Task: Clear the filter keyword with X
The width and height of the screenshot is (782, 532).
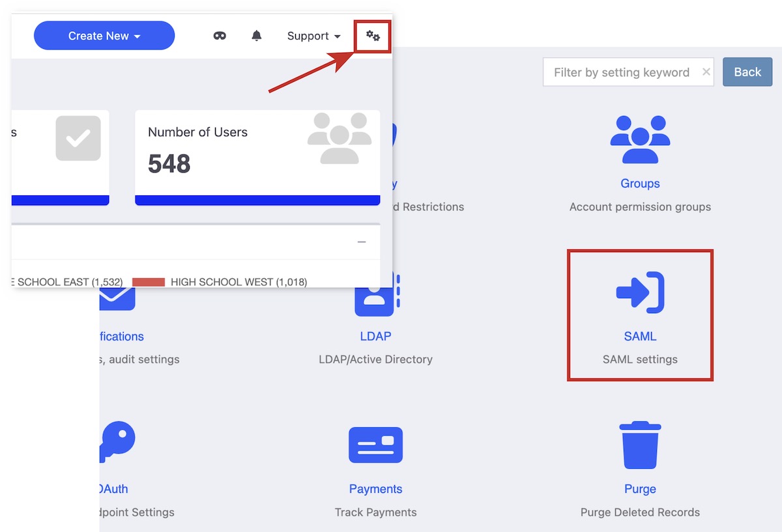Action: coord(706,72)
